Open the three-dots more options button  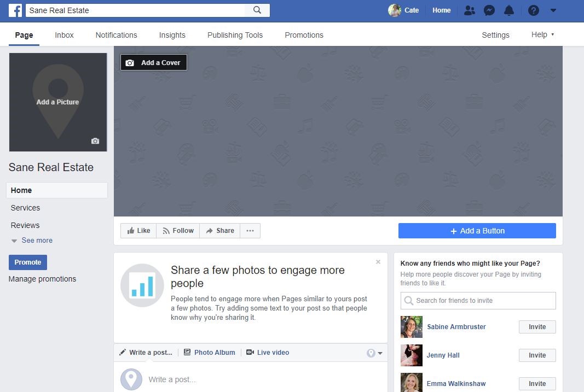[x=250, y=231]
